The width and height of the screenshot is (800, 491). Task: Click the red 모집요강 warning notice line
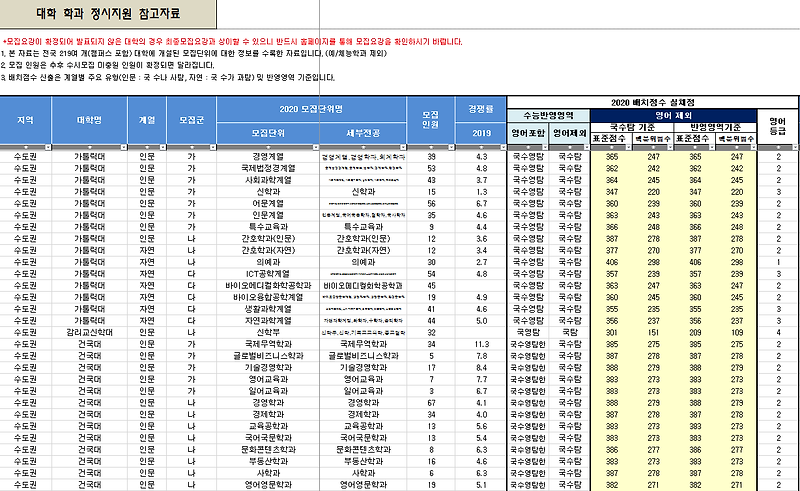coord(233,42)
